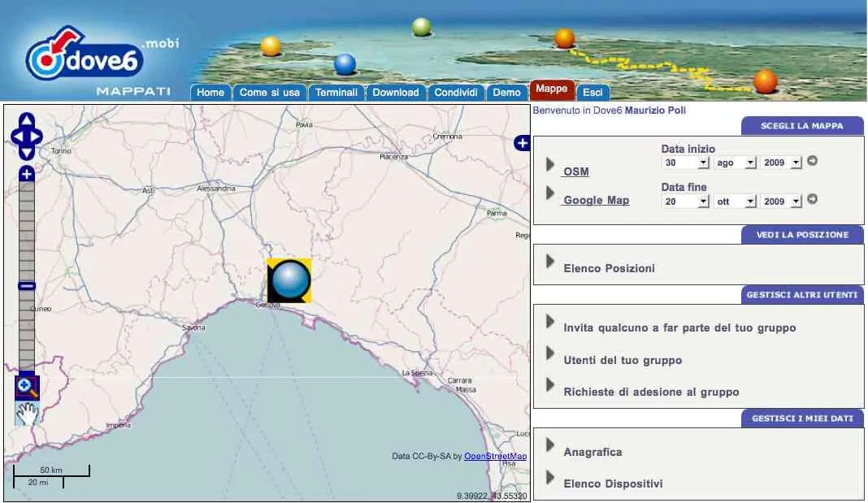Click the GESTISCI ALTRI UTENTI header
The image size is (868, 503).
point(802,295)
